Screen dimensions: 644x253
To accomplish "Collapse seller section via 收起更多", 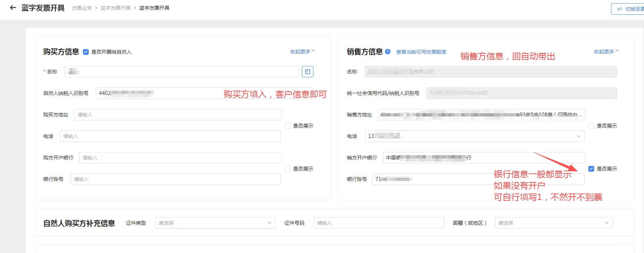I will point(606,52).
